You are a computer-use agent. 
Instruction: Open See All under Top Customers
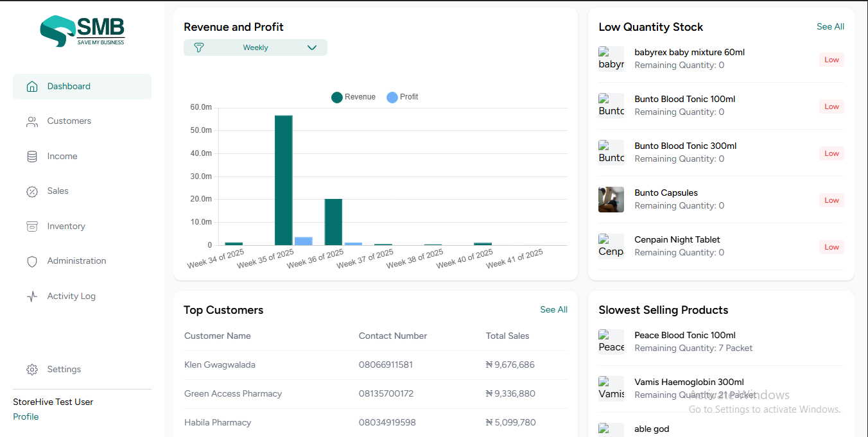[553, 309]
